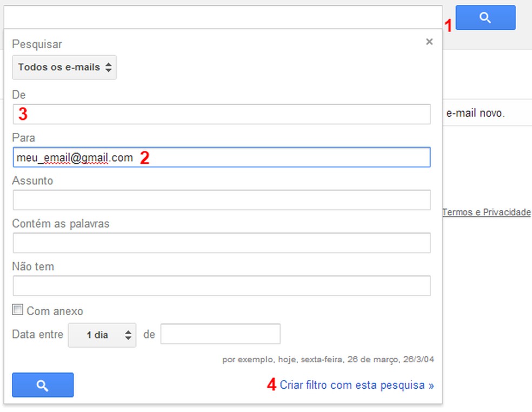The width and height of the screenshot is (532, 412).
Task: Click "Criar filtro com esta pesquisa" link
Action: tap(357, 385)
